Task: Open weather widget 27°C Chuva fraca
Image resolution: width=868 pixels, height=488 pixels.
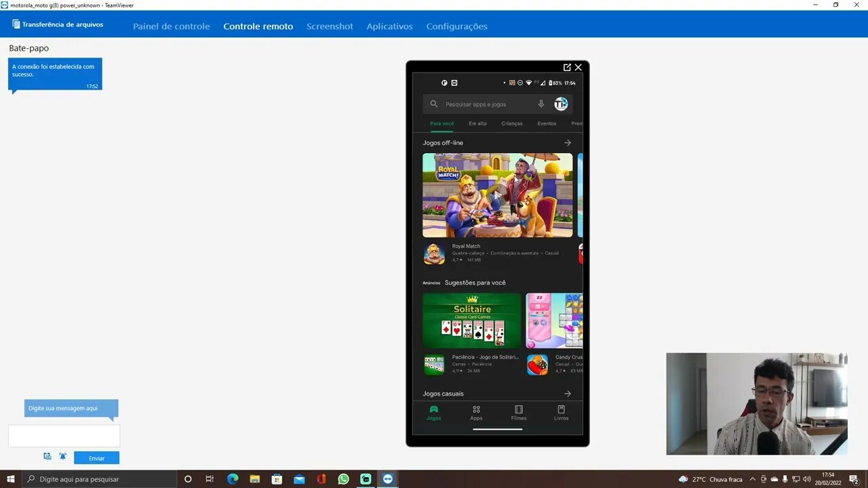Action: (711, 479)
